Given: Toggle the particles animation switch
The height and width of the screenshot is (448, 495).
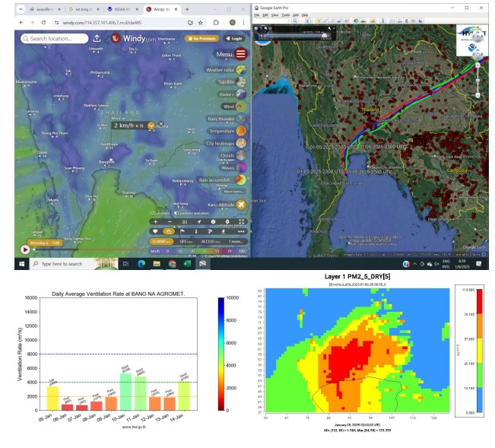Looking at the screenshot, I should coord(178,214).
